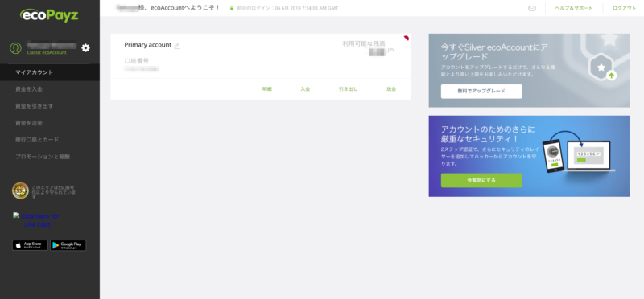Open the Google Play download badge
This screenshot has width=644, height=299.
[x=68, y=245]
